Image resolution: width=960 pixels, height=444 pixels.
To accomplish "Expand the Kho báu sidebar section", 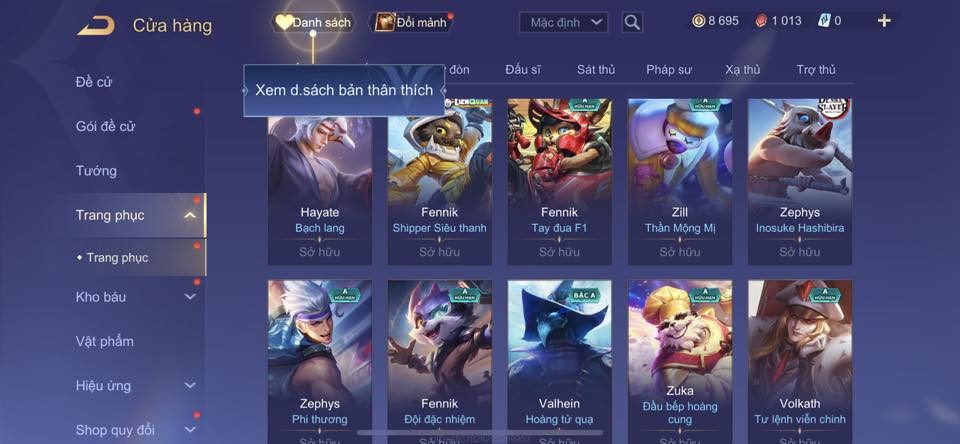I will pyautogui.click(x=190, y=297).
